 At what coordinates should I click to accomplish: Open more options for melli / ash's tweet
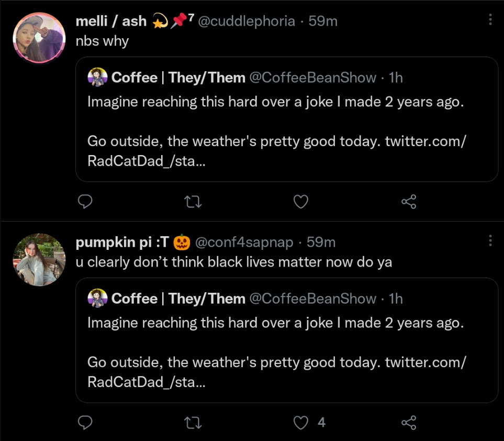coord(490,19)
